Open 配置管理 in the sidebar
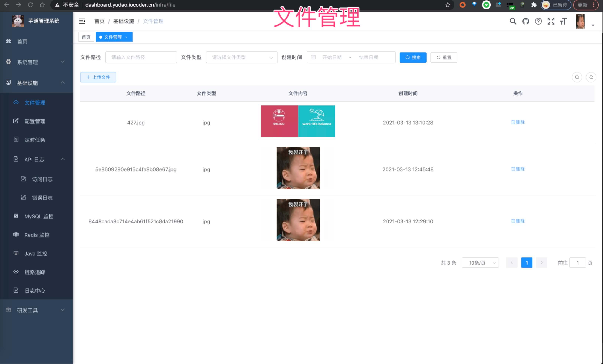This screenshot has width=603, height=364. pyautogui.click(x=35, y=121)
